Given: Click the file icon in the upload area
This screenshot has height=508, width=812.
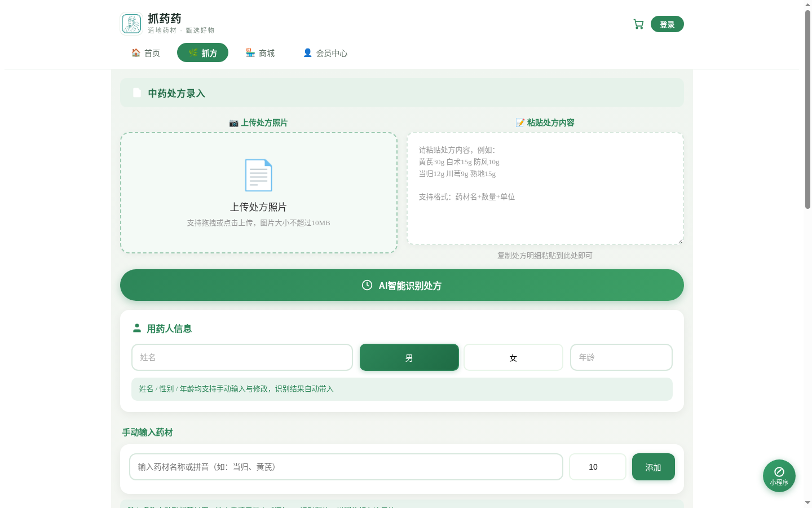Looking at the screenshot, I should click(x=258, y=175).
